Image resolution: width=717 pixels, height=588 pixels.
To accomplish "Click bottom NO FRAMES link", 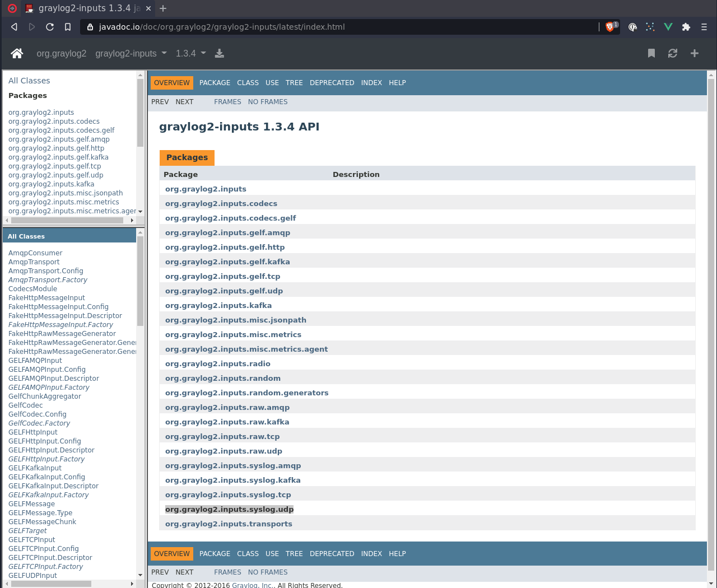I will [x=268, y=572].
